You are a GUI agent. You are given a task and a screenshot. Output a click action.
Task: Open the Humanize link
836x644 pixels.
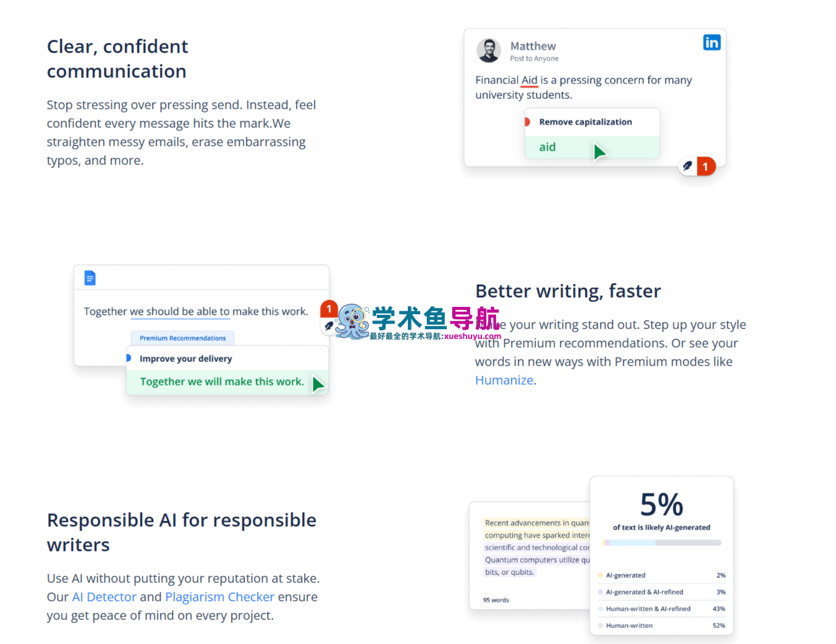(504, 380)
